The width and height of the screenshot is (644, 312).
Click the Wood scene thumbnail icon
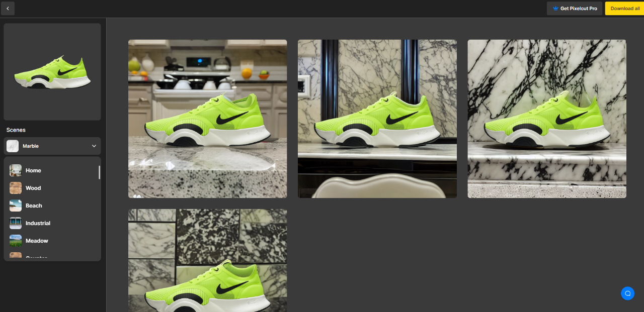click(16, 188)
